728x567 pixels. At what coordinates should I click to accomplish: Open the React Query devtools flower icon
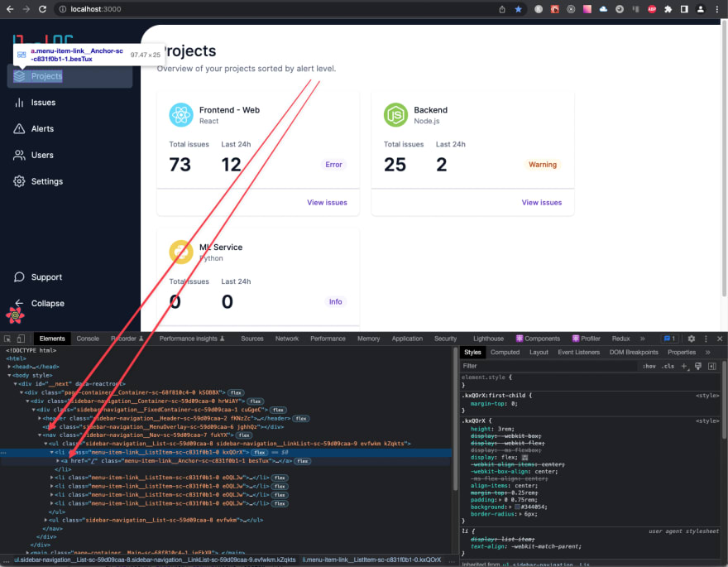pos(15,315)
